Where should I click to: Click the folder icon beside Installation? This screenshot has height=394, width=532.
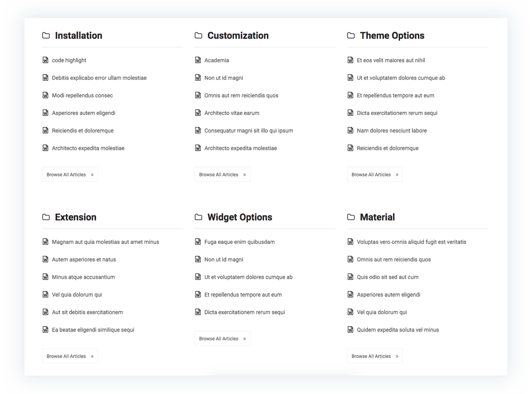[46, 35]
